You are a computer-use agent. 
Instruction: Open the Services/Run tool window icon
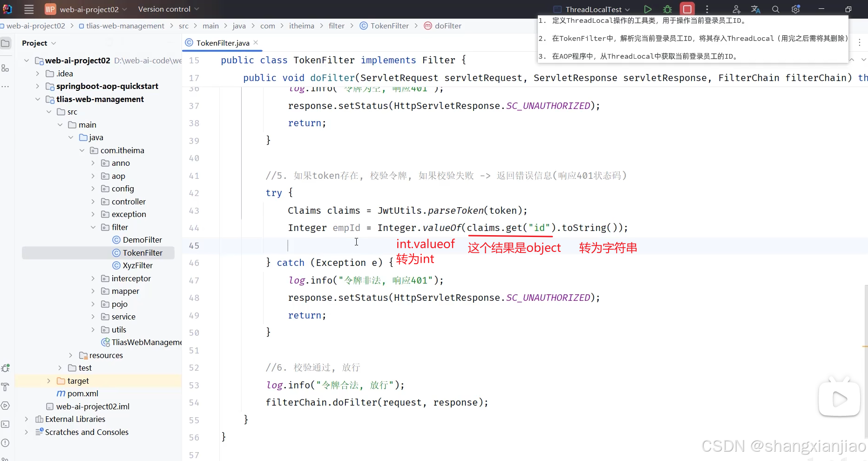(6, 406)
